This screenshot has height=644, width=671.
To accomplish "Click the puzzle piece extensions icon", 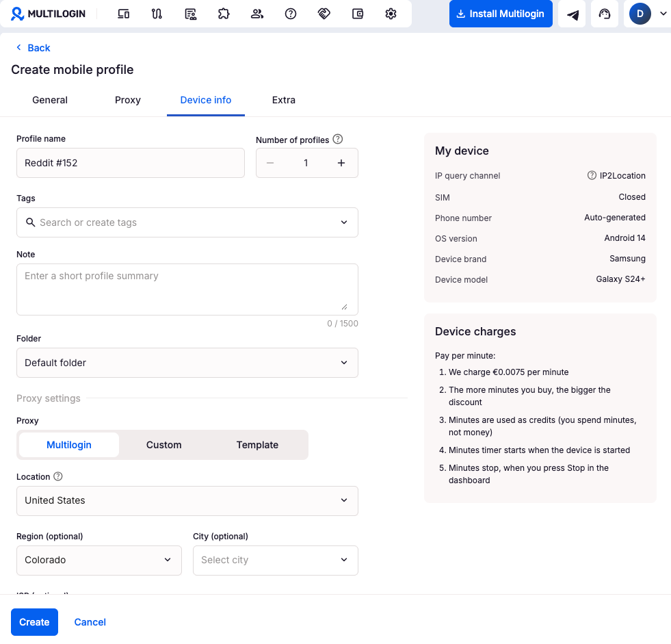I will 224,14.
